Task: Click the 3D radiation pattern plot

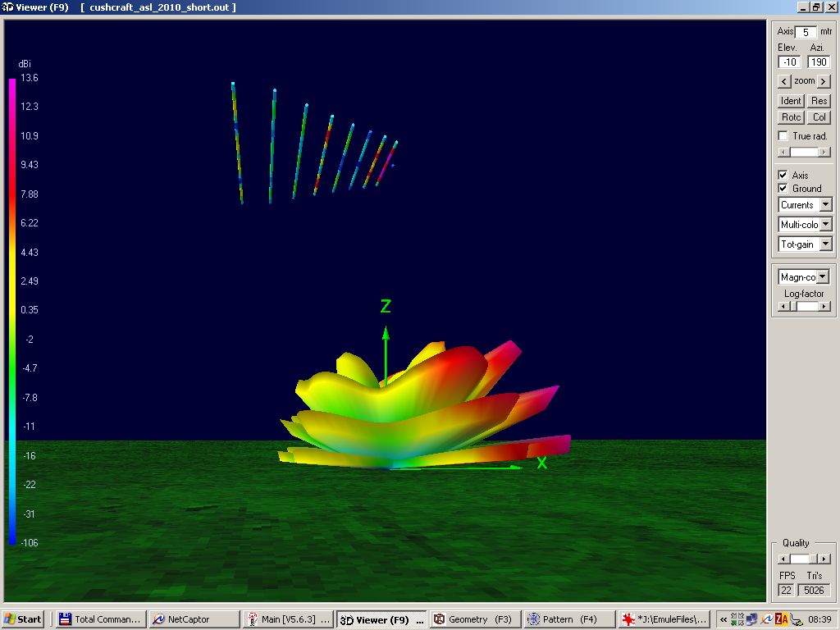Action: pyautogui.click(x=423, y=407)
